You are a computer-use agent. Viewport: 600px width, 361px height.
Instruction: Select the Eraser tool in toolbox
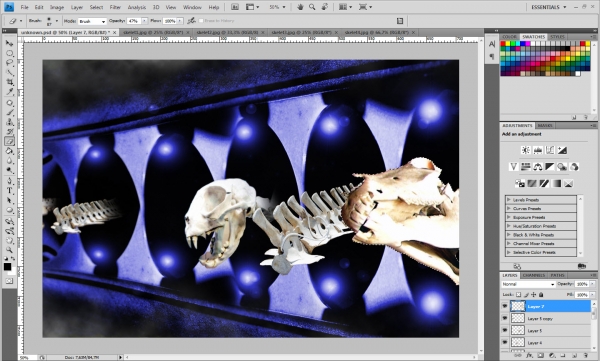point(9,141)
